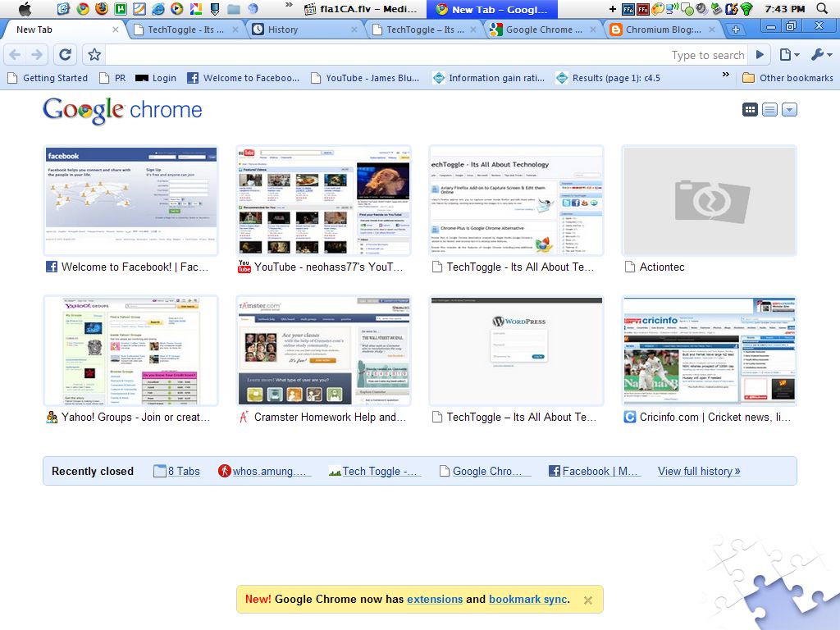Close the History tab

[x=354, y=30]
